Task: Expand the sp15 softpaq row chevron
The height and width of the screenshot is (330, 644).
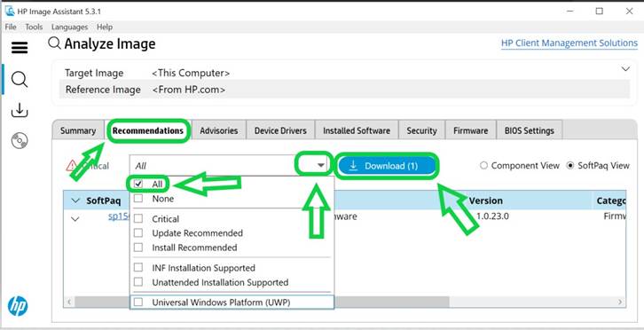Action: pyautogui.click(x=75, y=218)
